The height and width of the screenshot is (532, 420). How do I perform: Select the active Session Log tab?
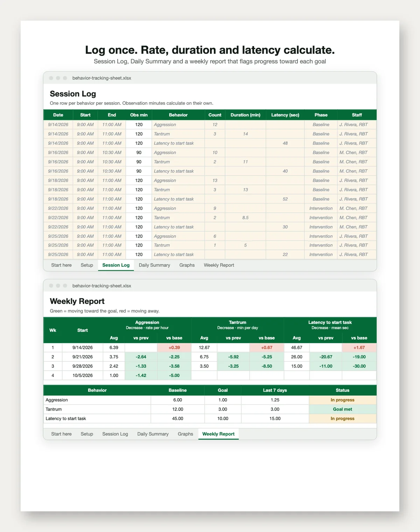[x=116, y=265]
